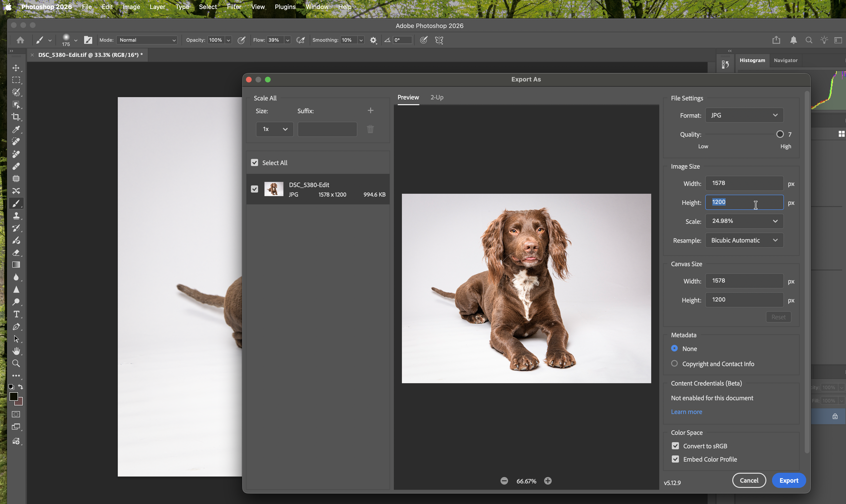Uncheck the Select All checkbox
Image resolution: width=846 pixels, height=504 pixels.
(255, 163)
